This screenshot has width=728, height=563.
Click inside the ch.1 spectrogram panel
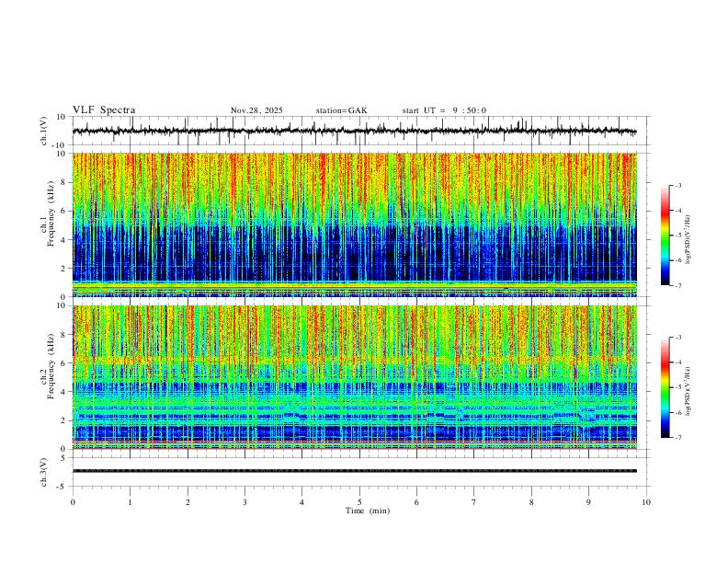click(354, 224)
